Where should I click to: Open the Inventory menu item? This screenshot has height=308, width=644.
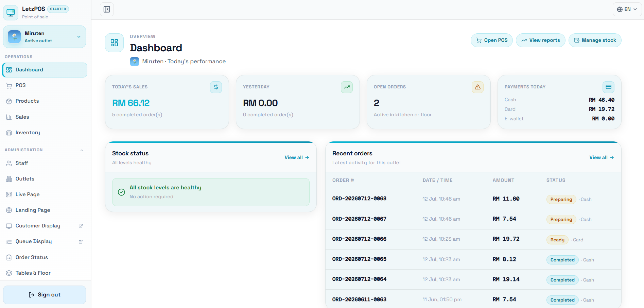point(45,133)
